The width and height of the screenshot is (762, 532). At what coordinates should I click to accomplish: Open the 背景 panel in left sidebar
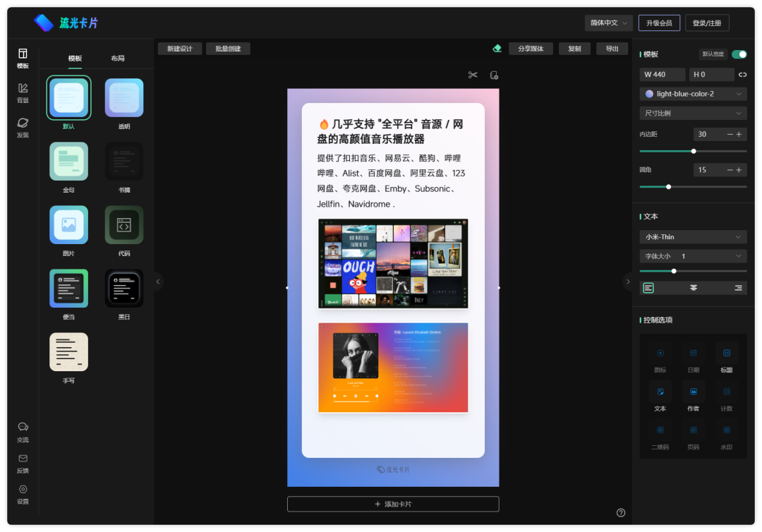[x=23, y=92]
